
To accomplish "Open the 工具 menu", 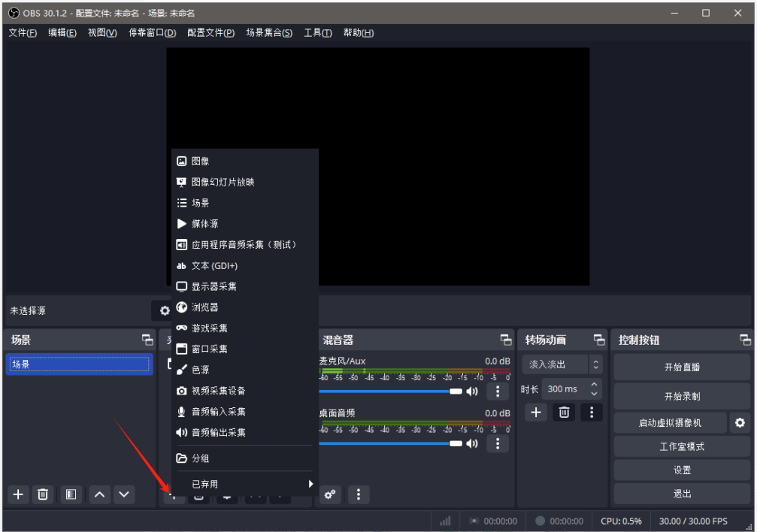I will coord(317,32).
